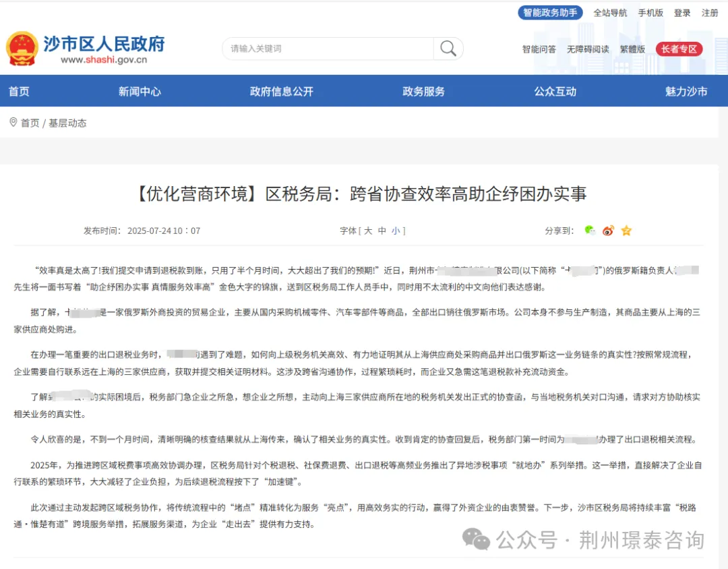Click the 登录 login link
The width and height of the screenshot is (728, 569).
pyautogui.click(x=682, y=13)
